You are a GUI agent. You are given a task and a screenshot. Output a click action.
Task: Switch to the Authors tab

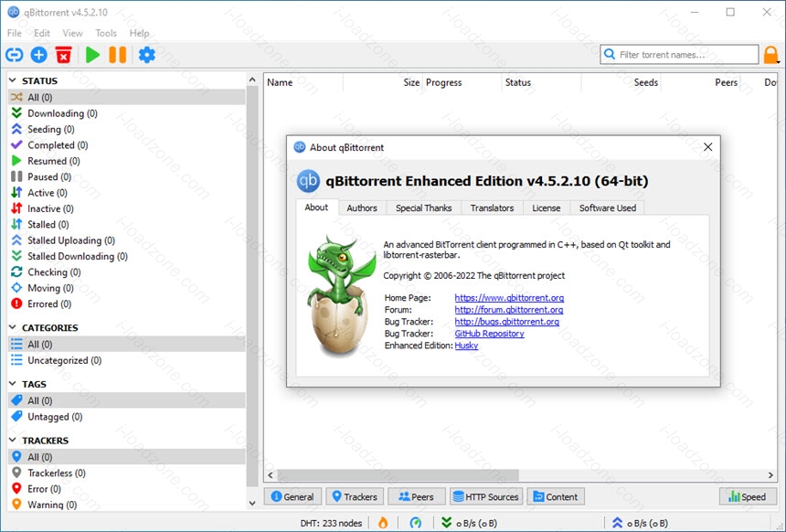(x=362, y=208)
